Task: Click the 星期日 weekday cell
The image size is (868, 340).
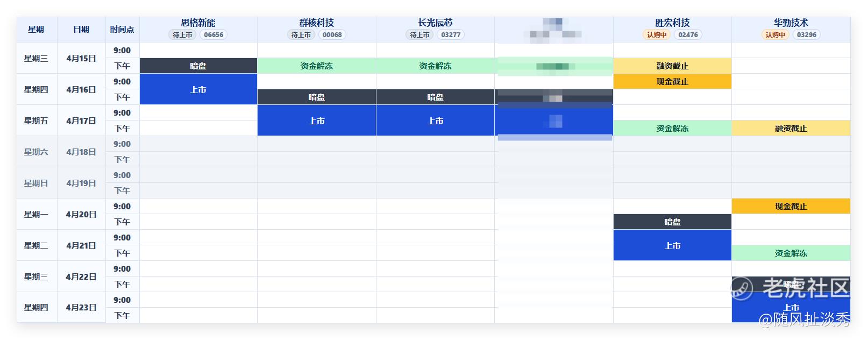Action: coord(37,183)
